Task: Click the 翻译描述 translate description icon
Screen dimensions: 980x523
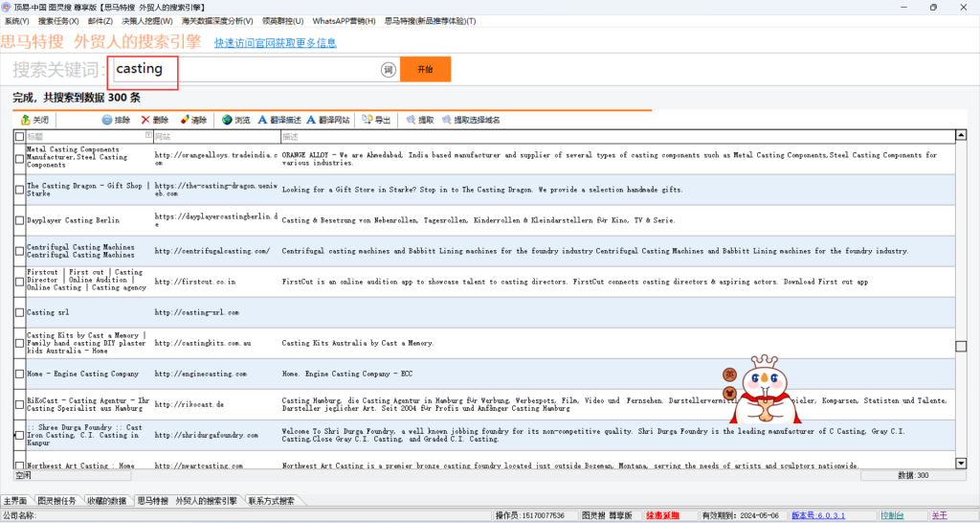Action: tap(263, 121)
